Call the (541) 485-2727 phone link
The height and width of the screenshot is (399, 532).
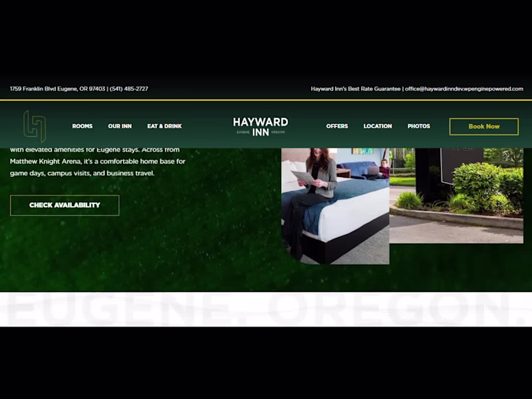pyautogui.click(x=129, y=89)
